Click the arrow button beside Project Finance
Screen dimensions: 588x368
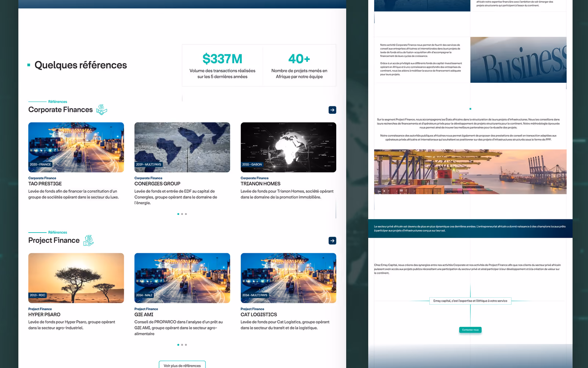(x=332, y=240)
